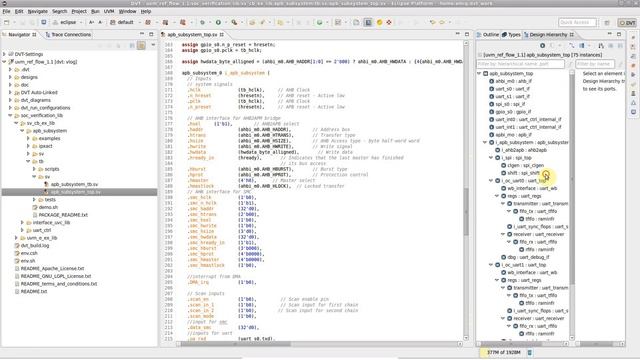Open the Navigate menu

tap(38, 11)
